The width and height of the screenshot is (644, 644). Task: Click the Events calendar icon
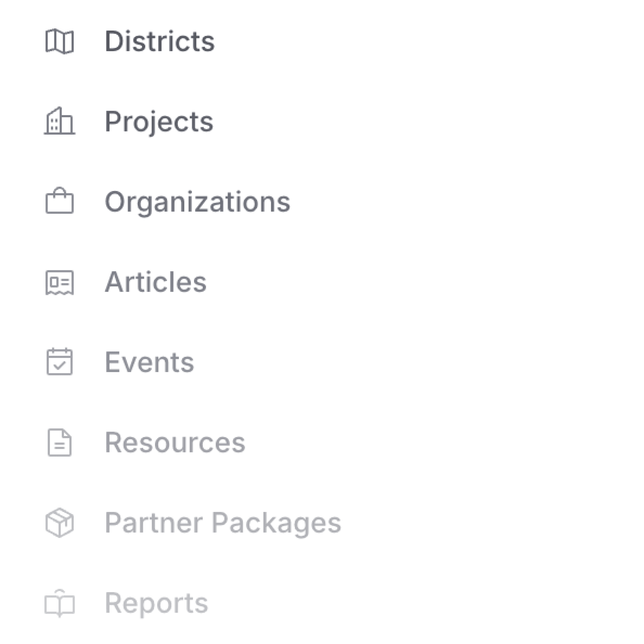tap(60, 362)
